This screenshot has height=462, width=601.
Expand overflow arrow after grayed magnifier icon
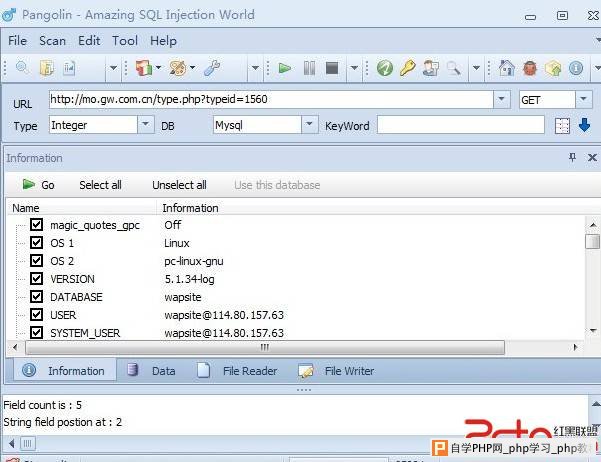(476, 68)
